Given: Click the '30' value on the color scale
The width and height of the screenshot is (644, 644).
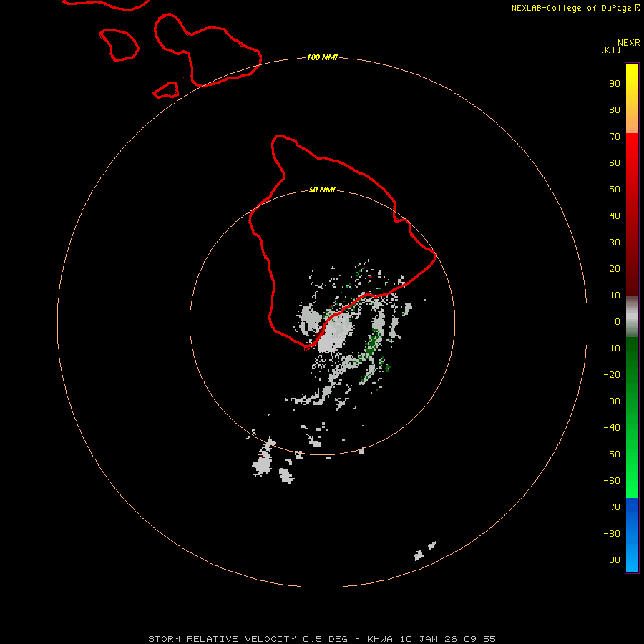Looking at the screenshot, I should (615, 243).
